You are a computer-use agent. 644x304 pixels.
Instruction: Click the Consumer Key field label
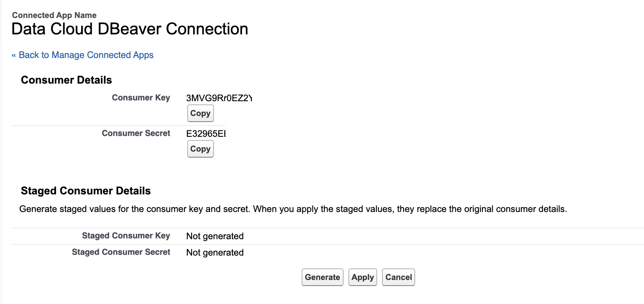(141, 98)
